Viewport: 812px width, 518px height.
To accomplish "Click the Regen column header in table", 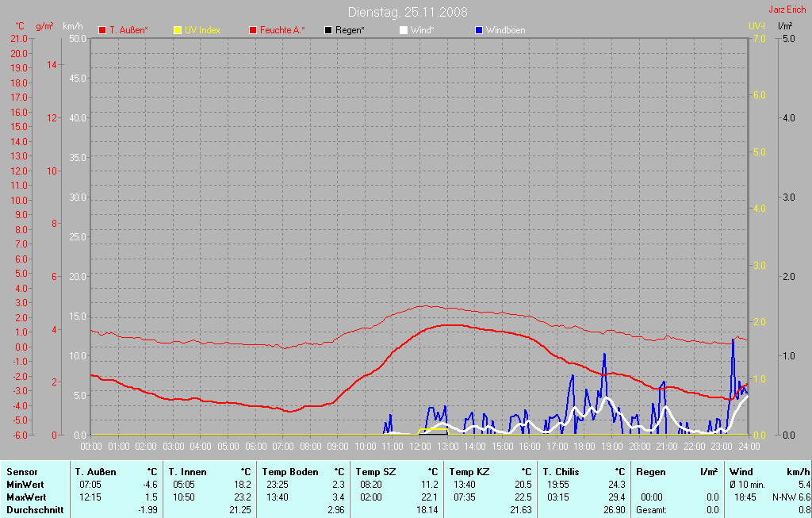I will point(650,472).
